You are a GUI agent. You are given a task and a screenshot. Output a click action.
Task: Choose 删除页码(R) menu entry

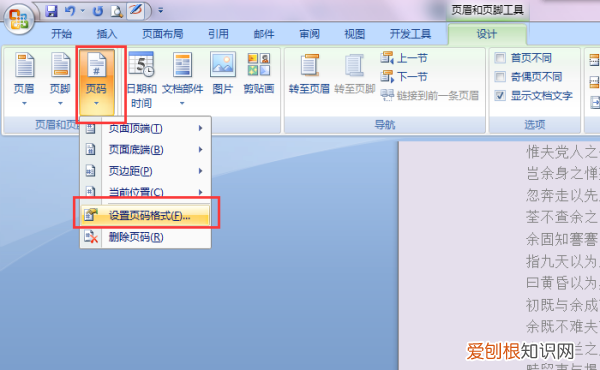(145, 237)
